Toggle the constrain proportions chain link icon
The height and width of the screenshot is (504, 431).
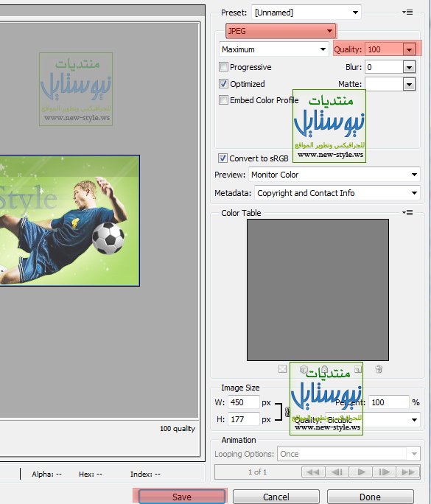tap(287, 411)
